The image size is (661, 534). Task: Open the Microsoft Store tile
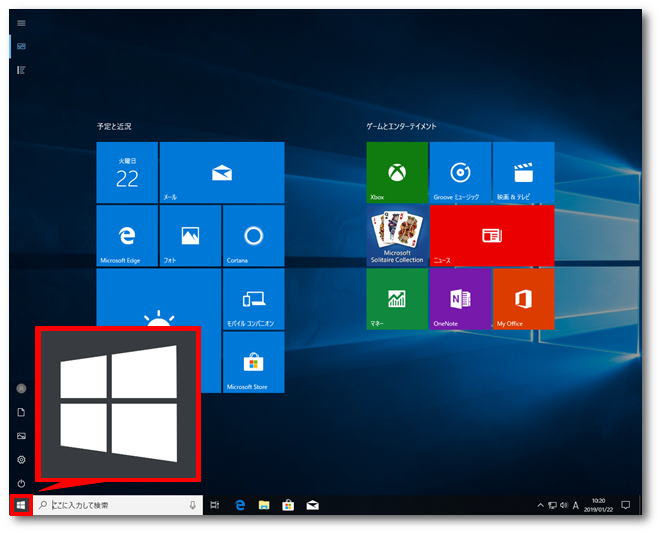(x=253, y=362)
